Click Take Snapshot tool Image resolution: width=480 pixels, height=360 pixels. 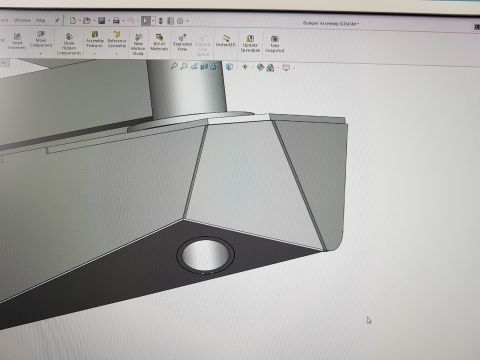(x=275, y=44)
